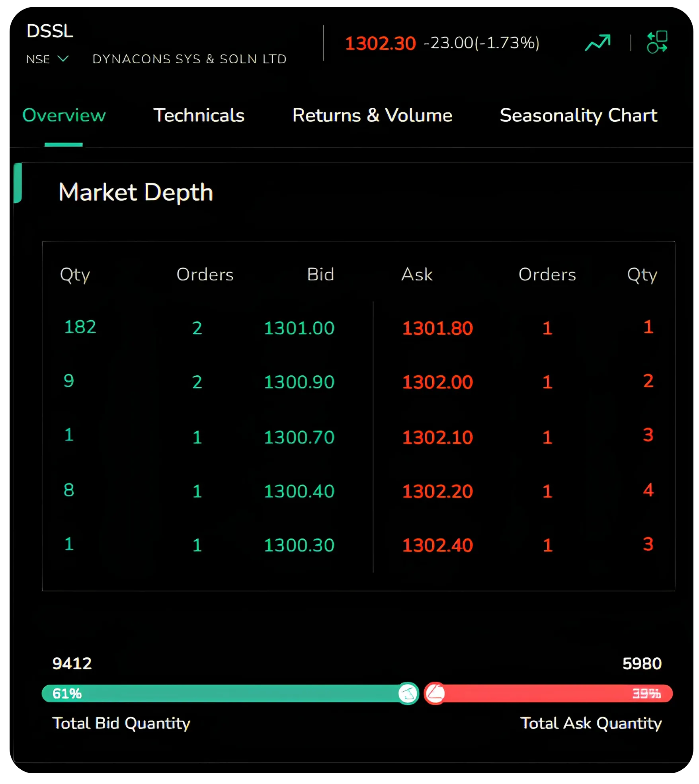
Task: Select ask price 1302.10
Action: (437, 437)
